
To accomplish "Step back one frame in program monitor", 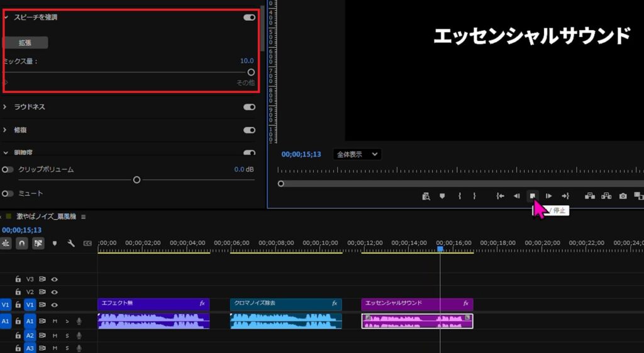I will (516, 196).
